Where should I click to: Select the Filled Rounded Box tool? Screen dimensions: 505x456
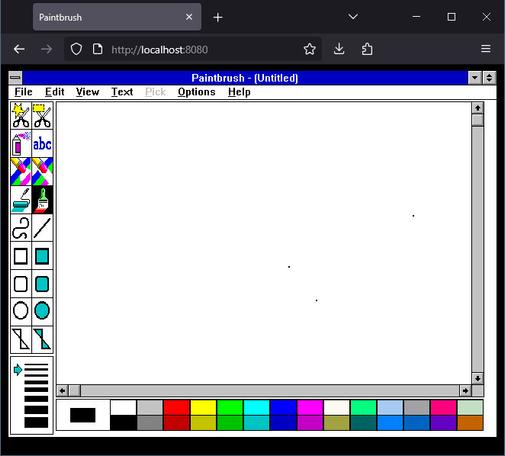(42, 284)
